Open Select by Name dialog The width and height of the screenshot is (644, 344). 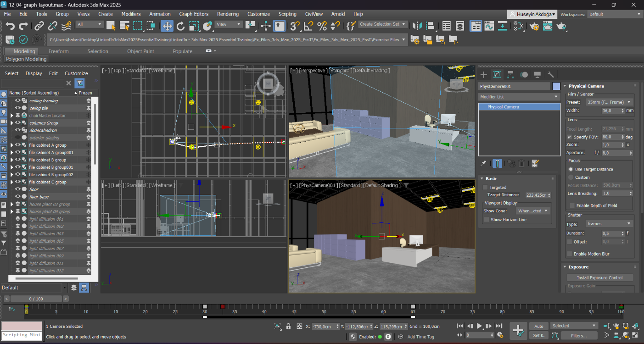coord(124,26)
